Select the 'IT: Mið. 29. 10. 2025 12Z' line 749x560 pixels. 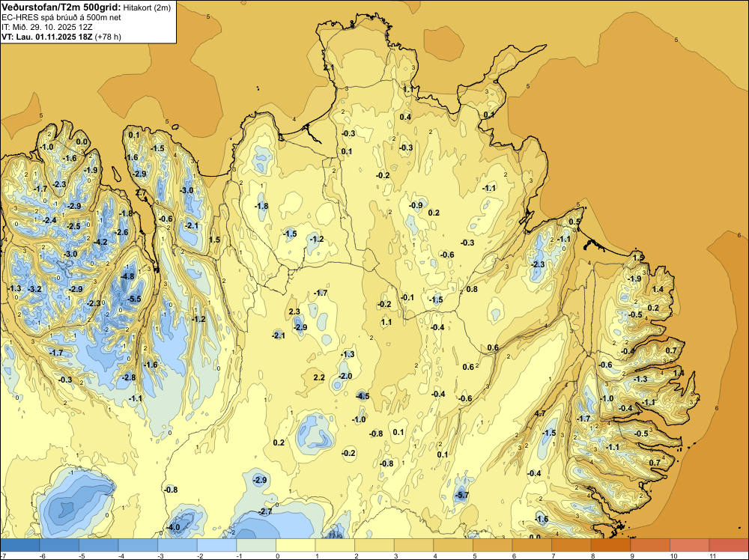click(46, 27)
